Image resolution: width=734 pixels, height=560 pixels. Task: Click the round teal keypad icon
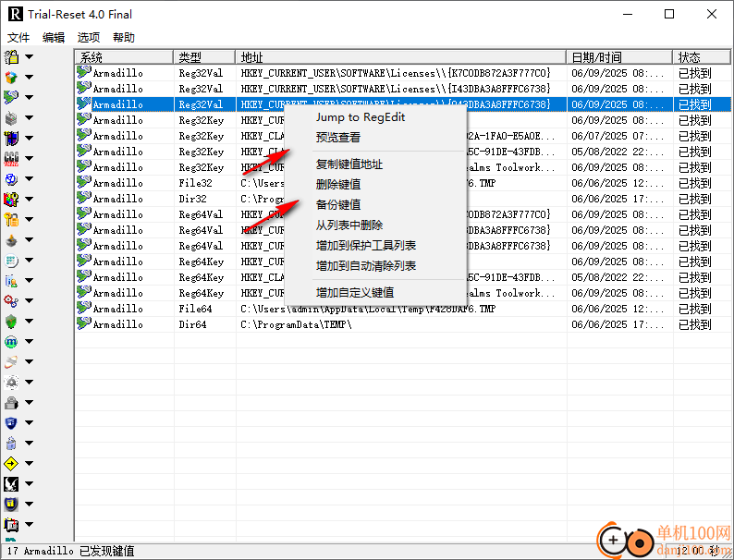tap(11, 260)
